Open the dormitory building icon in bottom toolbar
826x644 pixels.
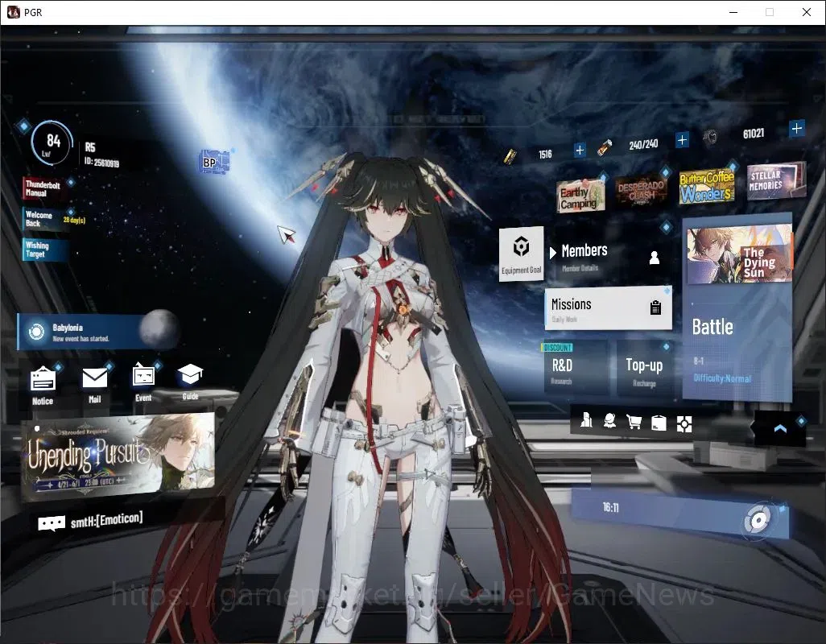click(586, 421)
